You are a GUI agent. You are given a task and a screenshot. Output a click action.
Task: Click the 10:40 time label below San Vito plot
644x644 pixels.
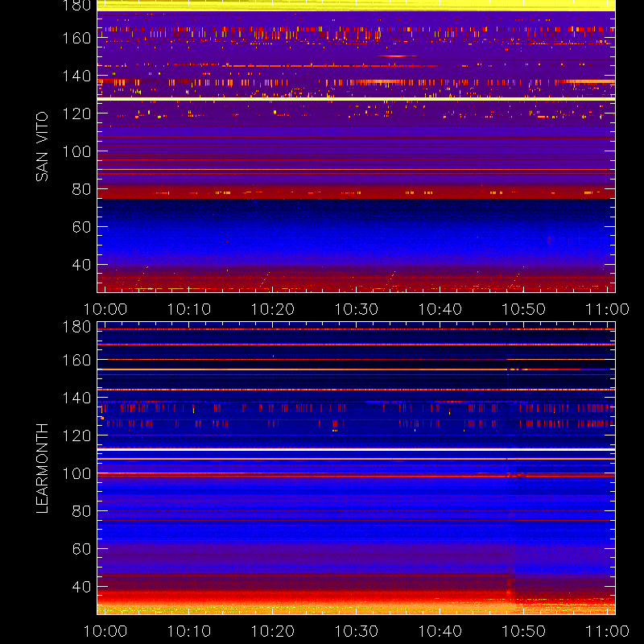(x=440, y=309)
